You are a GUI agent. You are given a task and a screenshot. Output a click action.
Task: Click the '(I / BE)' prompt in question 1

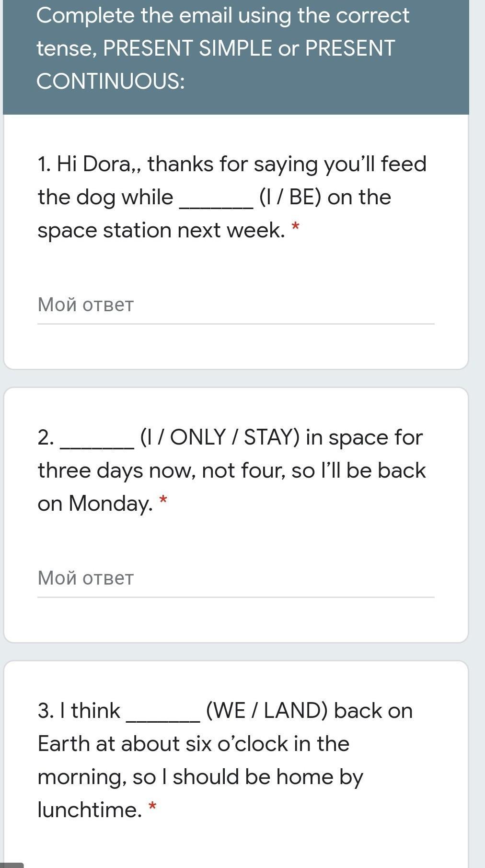[x=289, y=198]
